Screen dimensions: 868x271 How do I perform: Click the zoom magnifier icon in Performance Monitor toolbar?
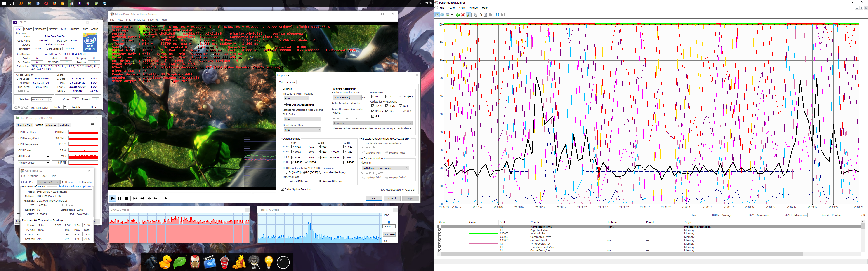pyautogui.click(x=491, y=15)
